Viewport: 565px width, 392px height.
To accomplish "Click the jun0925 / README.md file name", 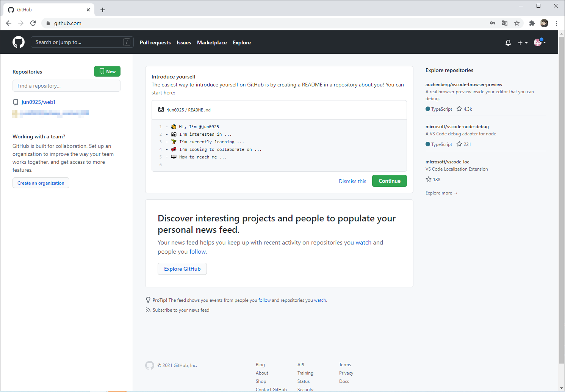I will coord(189,110).
